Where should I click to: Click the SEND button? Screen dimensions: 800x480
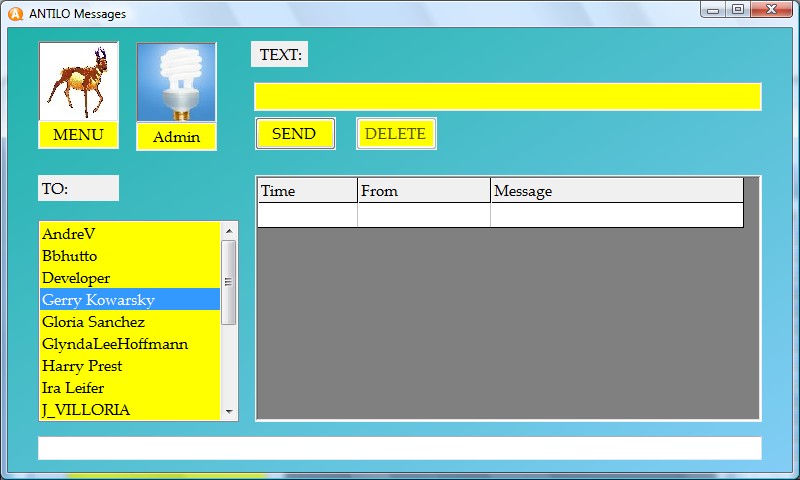click(294, 134)
